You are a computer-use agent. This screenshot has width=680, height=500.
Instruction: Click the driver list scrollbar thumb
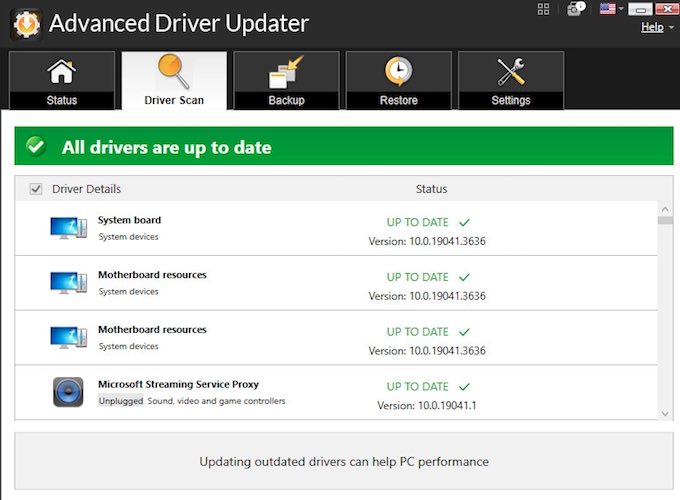tap(665, 220)
